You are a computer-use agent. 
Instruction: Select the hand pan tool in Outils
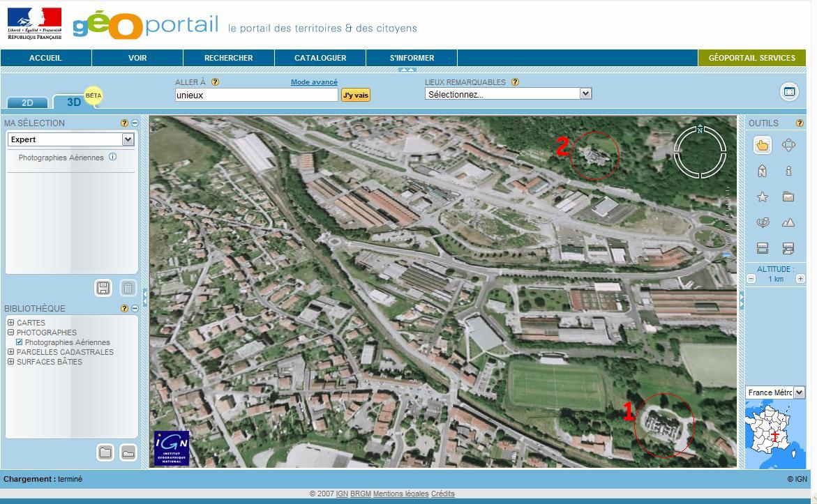tap(762, 145)
